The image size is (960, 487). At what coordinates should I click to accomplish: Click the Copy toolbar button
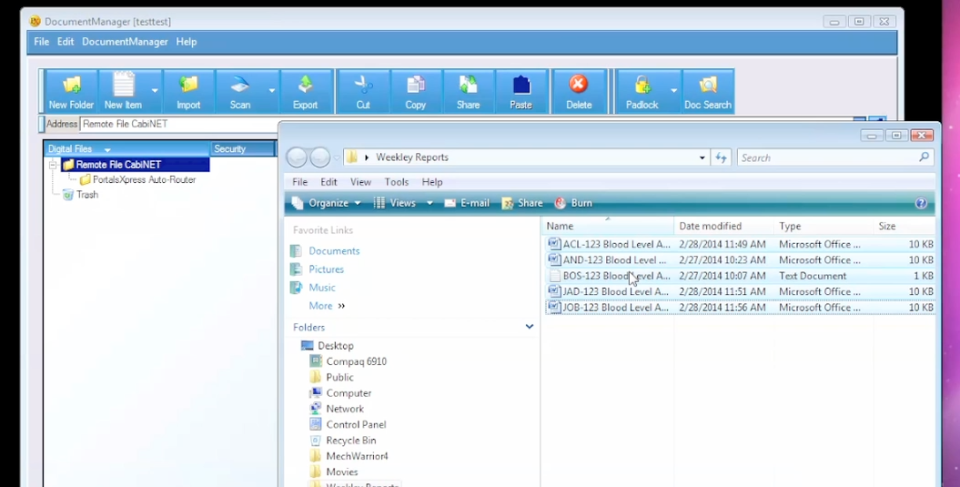pos(415,91)
